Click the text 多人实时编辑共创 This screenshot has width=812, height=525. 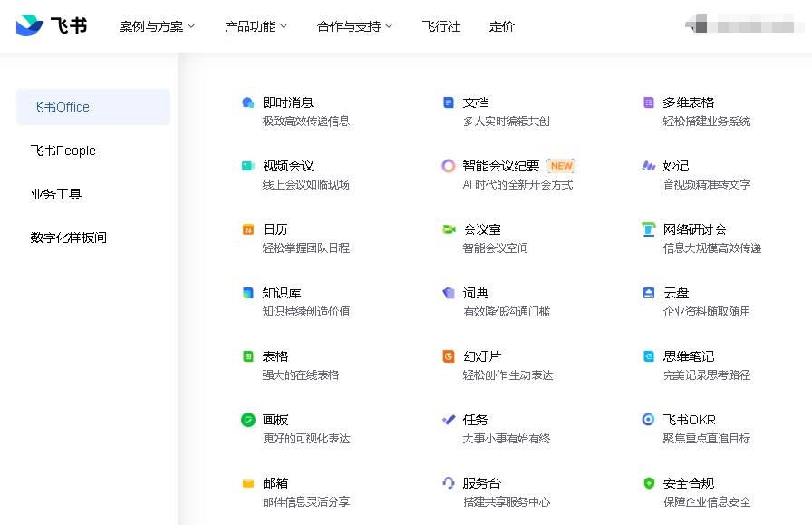[x=506, y=122]
